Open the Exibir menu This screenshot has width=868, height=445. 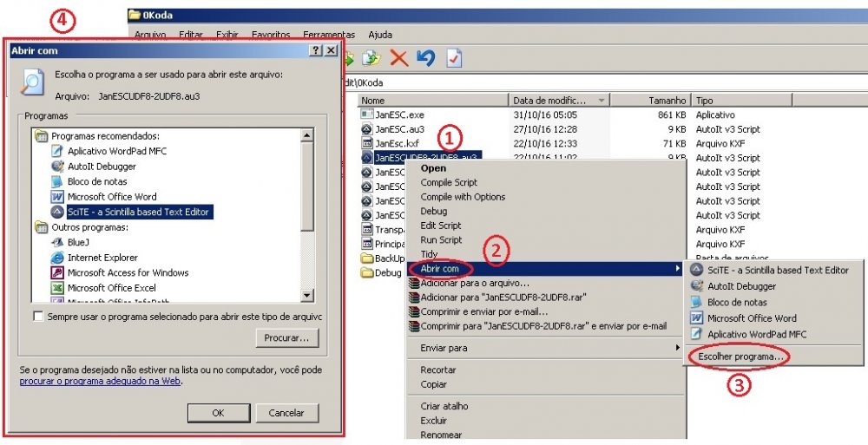point(227,35)
